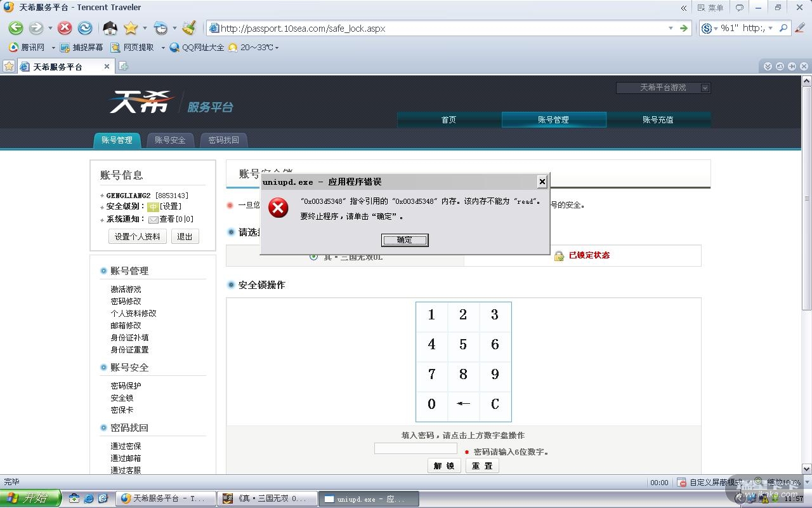Click 确定 in the error dialog
Image resolution: width=812 pixels, height=508 pixels.
pyautogui.click(x=405, y=239)
